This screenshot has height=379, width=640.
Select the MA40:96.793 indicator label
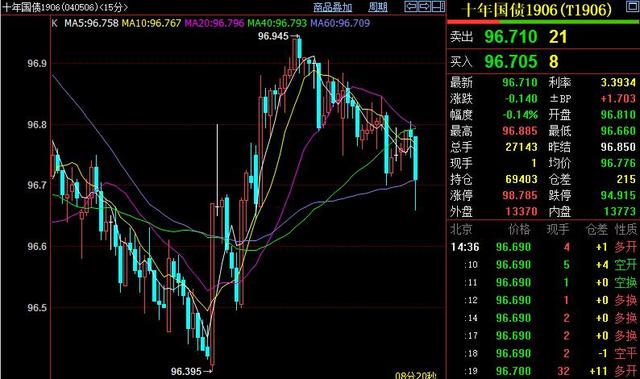tap(277, 23)
